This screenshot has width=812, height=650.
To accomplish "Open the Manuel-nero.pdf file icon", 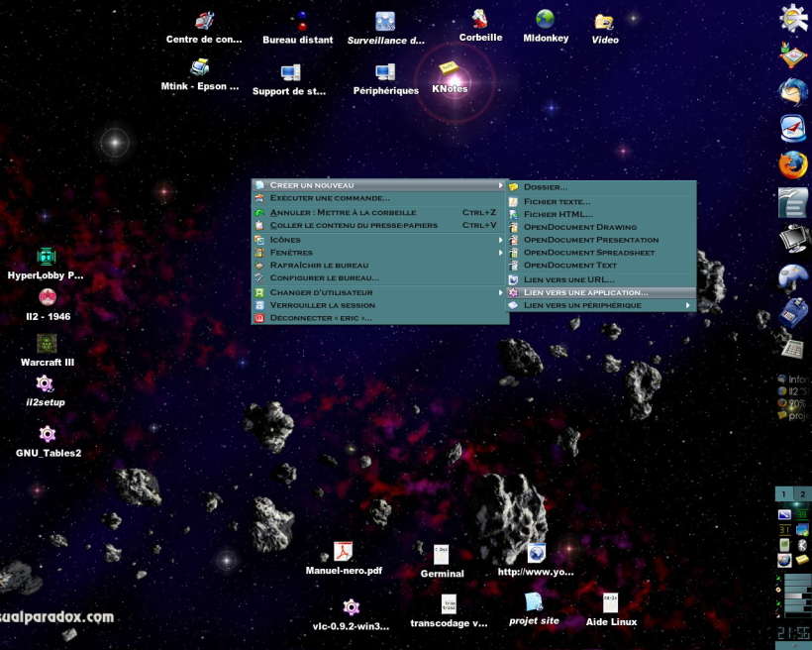I will pyautogui.click(x=343, y=551).
